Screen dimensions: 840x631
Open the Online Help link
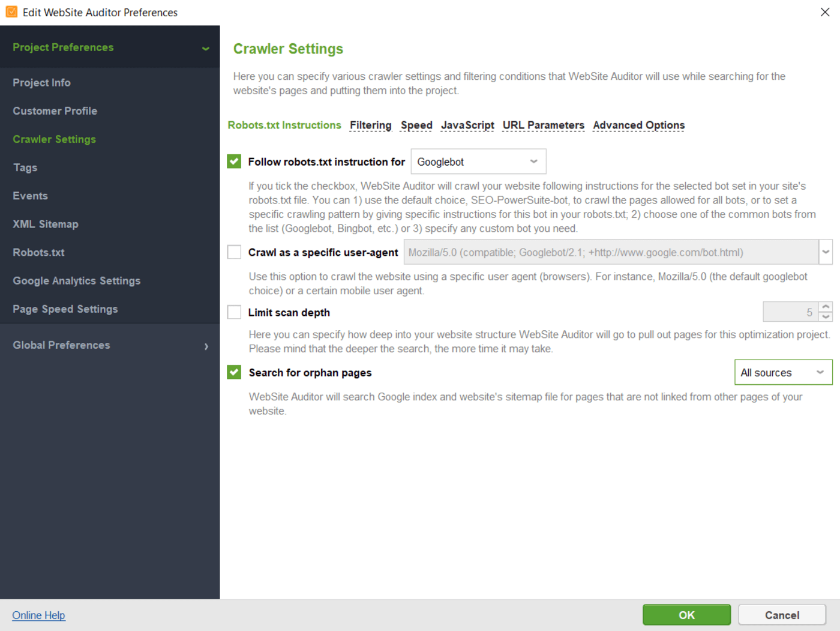38,615
